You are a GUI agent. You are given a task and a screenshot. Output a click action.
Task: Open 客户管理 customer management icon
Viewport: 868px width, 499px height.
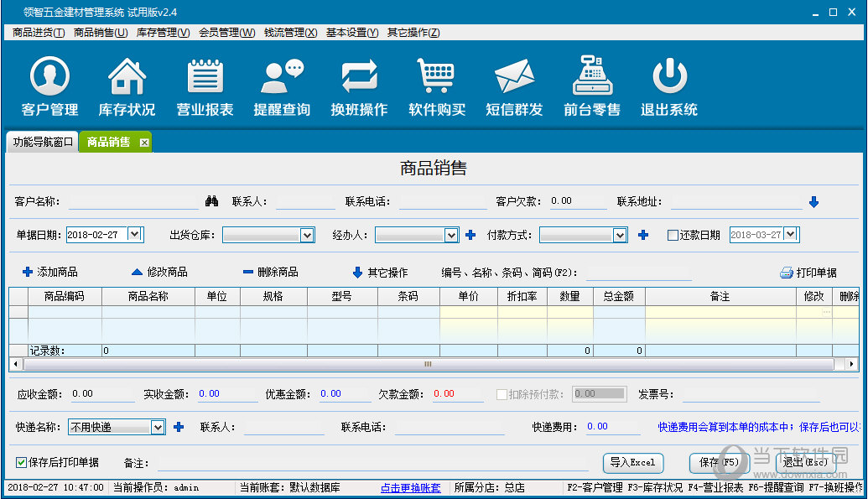point(49,86)
